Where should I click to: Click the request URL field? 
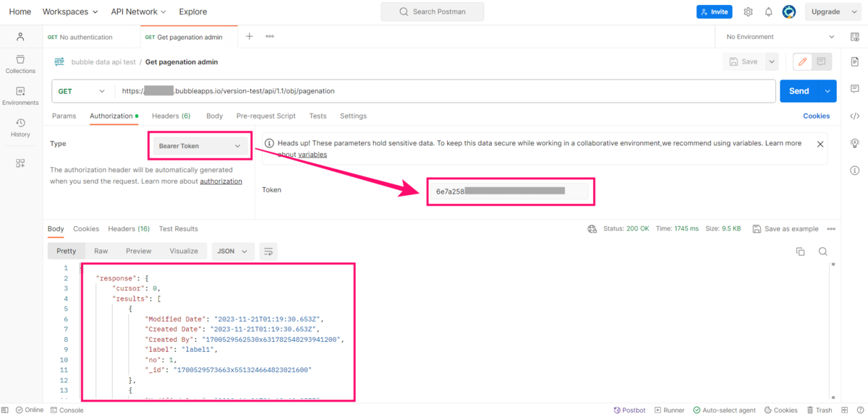(x=445, y=91)
